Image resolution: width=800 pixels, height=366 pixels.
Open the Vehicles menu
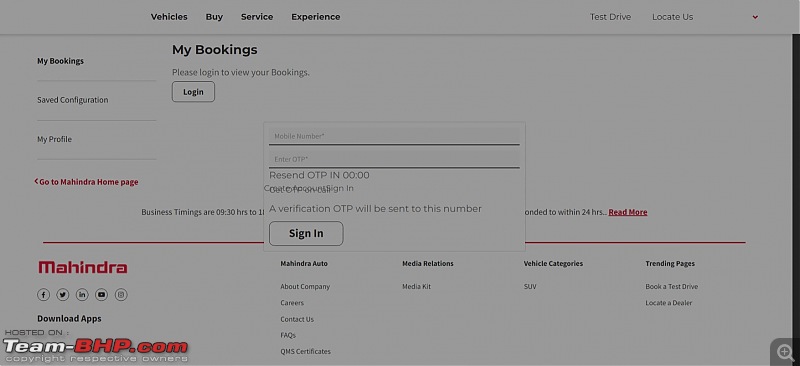coord(169,17)
